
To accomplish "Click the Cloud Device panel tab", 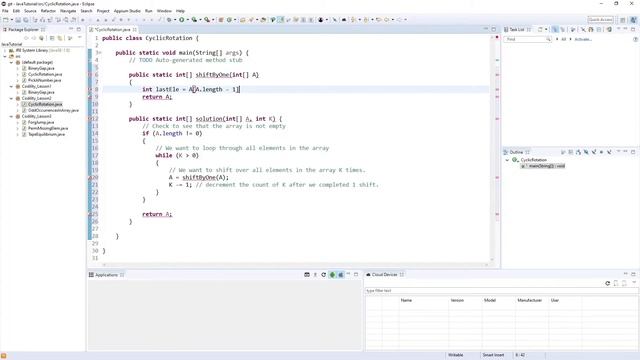I will 384,275.
